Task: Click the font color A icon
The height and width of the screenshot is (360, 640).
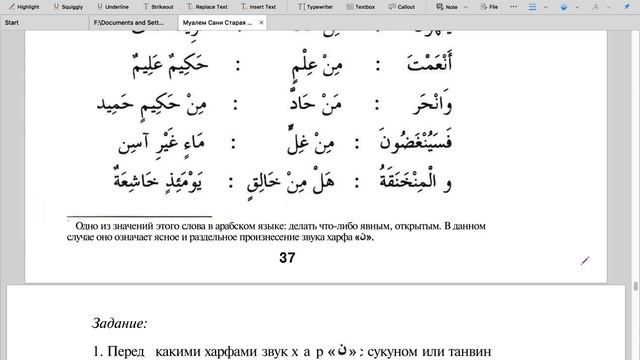Action: (595, 7)
